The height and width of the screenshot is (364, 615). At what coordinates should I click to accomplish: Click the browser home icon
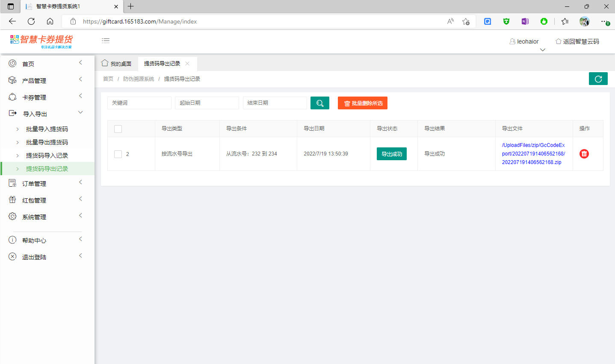click(50, 21)
